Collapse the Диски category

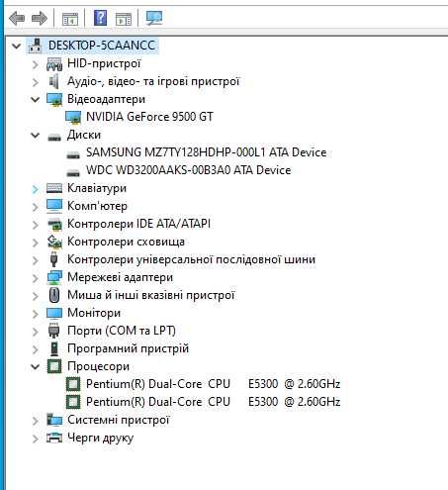tap(36, 135)
